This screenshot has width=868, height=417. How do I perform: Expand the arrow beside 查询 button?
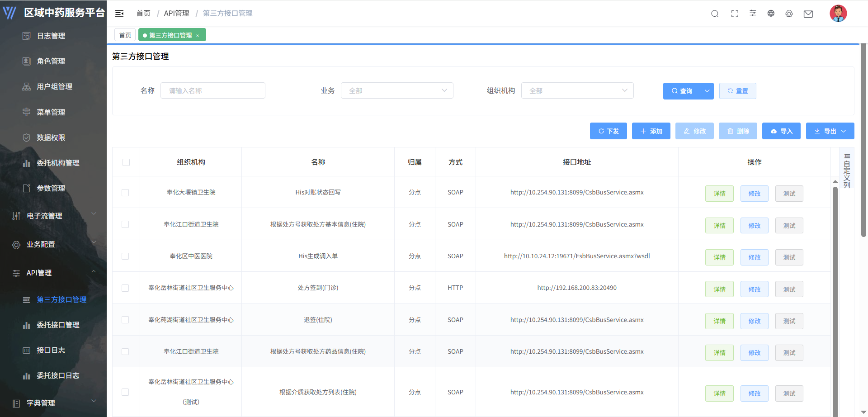click(707, 91)
